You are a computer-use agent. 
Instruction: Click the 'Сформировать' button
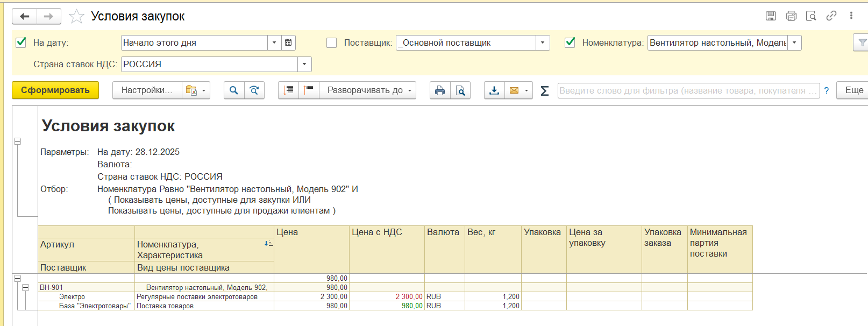click(x=55, y=90)
